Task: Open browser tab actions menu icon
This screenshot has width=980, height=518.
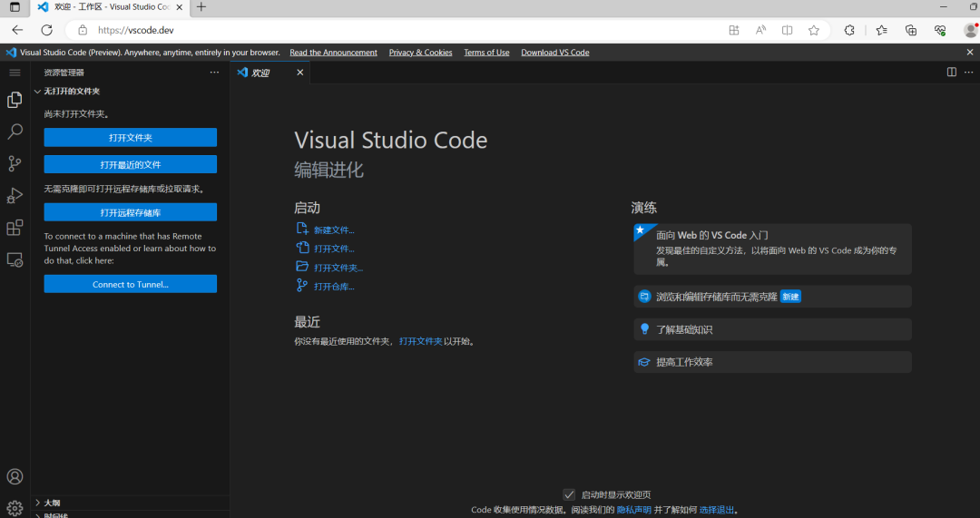Action: [15, 7]
